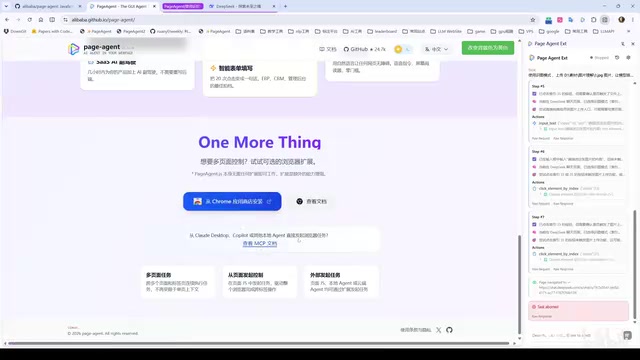Viewport: 640px width, 360px height.
Task: Click the agent panel vertical scrollbar
Action: click(x=635, y=264)
